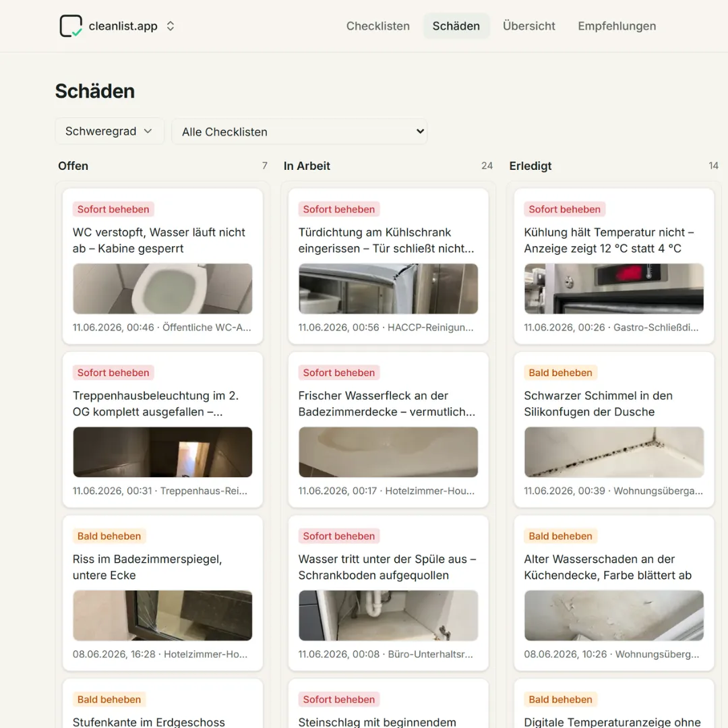728x728 pixels.
Task: Click 'Bald beheben' badge on Küchendecke card
Action: (x=560, y=537)
